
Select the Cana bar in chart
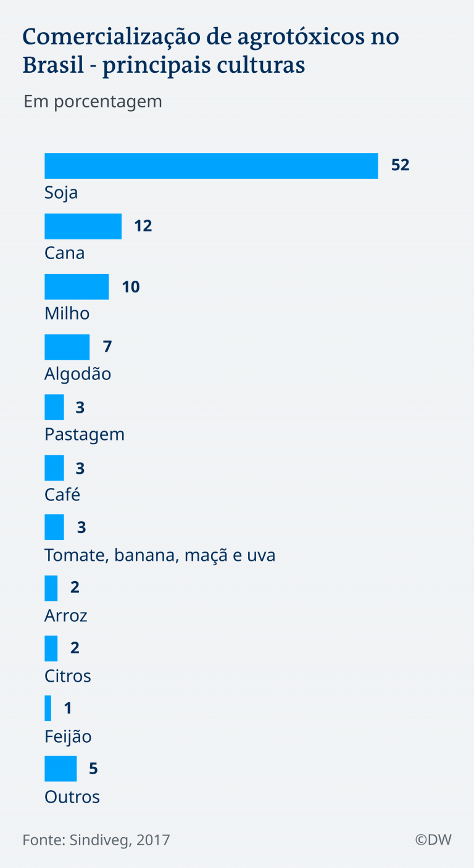point(83,226)
